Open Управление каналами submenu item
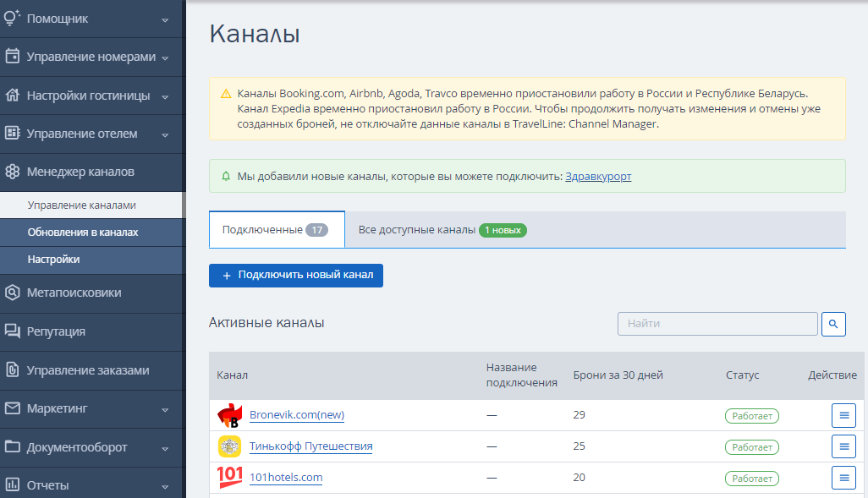Viewport: 868px width, 498px height. click(91, 205)
